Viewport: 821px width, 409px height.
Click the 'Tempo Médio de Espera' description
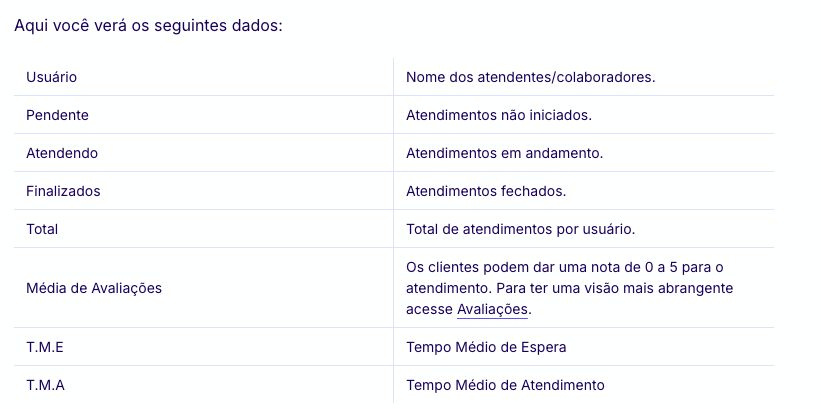[486, 347]
